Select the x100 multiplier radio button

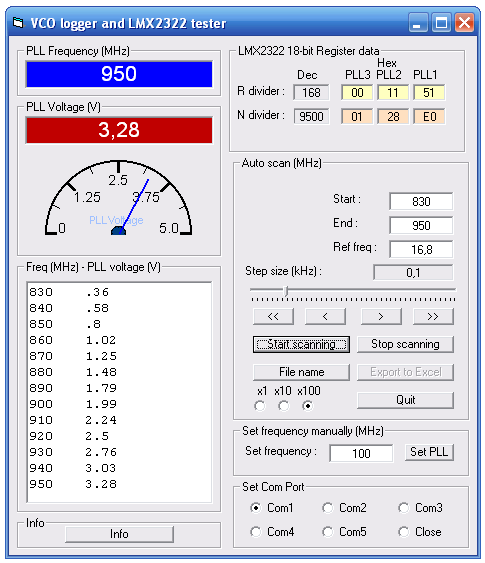coord(308,406)
